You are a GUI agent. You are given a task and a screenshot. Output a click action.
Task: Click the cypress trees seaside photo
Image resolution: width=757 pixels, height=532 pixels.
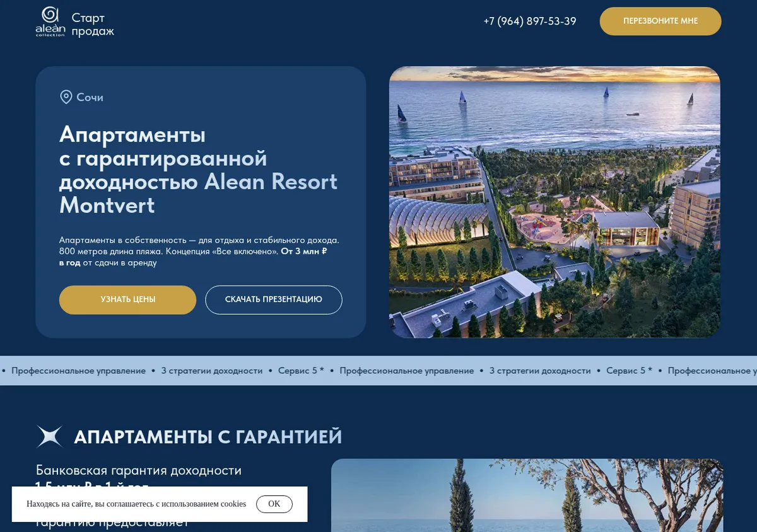click(x=527, y=495)
